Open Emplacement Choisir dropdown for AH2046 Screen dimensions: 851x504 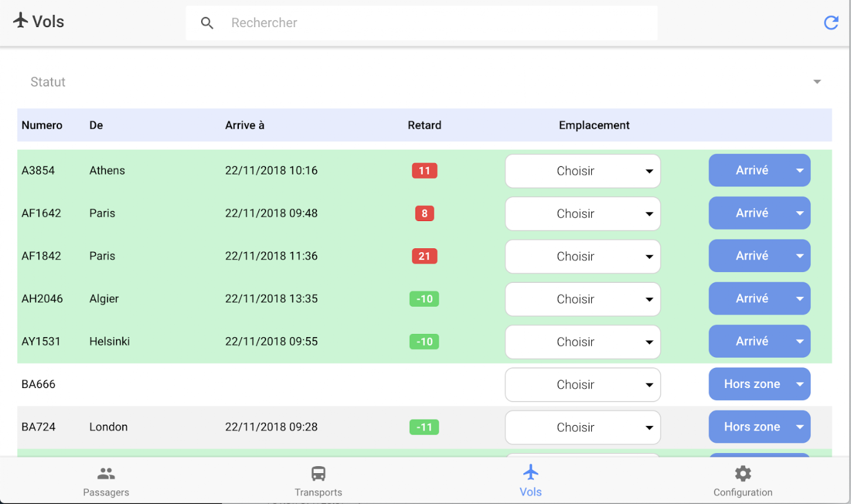[x=582, y=299]
